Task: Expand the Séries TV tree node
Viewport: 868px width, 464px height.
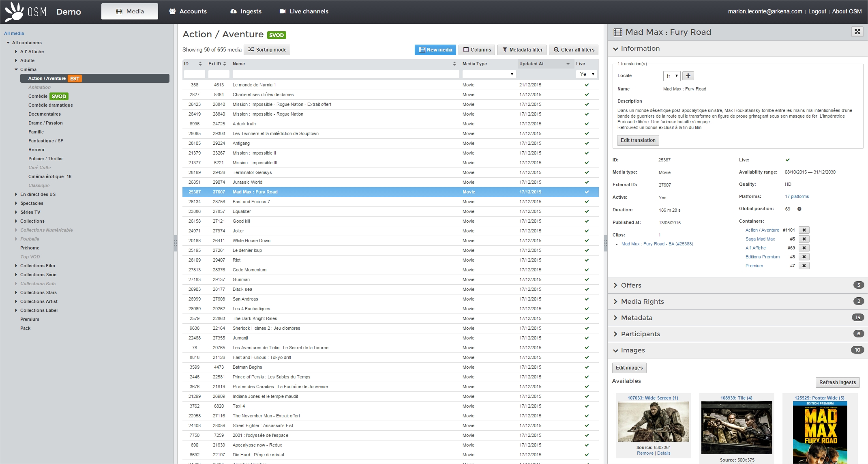Action: coord(16,212)
